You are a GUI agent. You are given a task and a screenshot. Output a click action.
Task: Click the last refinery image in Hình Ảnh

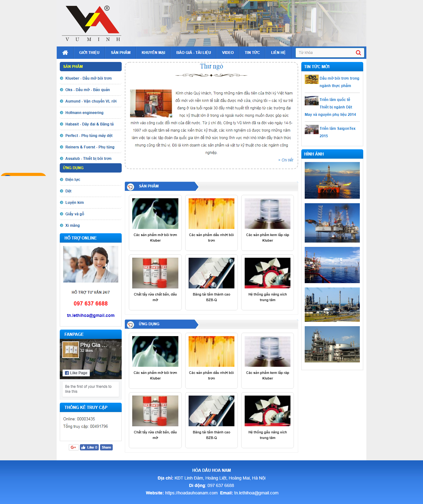(332, 344)
